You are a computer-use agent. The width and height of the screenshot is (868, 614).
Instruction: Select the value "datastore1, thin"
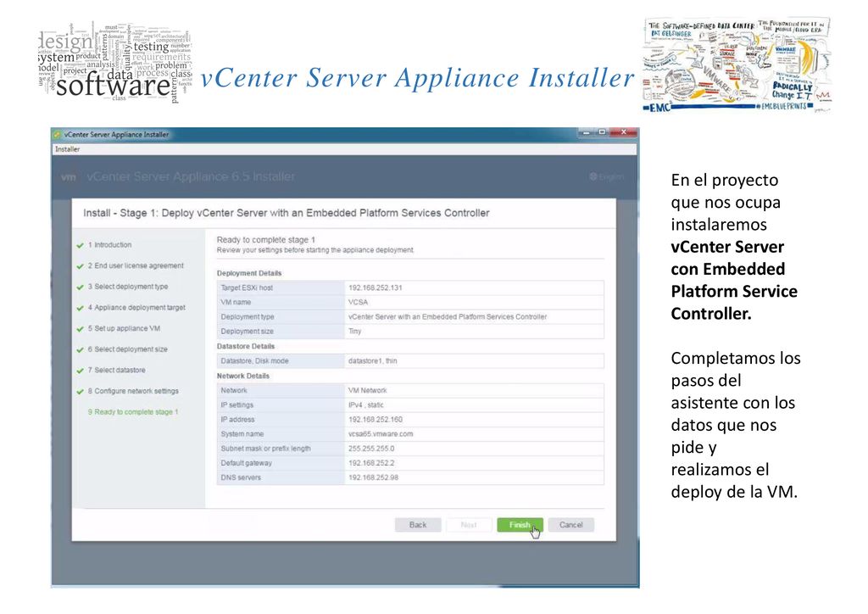pos(373,361)
